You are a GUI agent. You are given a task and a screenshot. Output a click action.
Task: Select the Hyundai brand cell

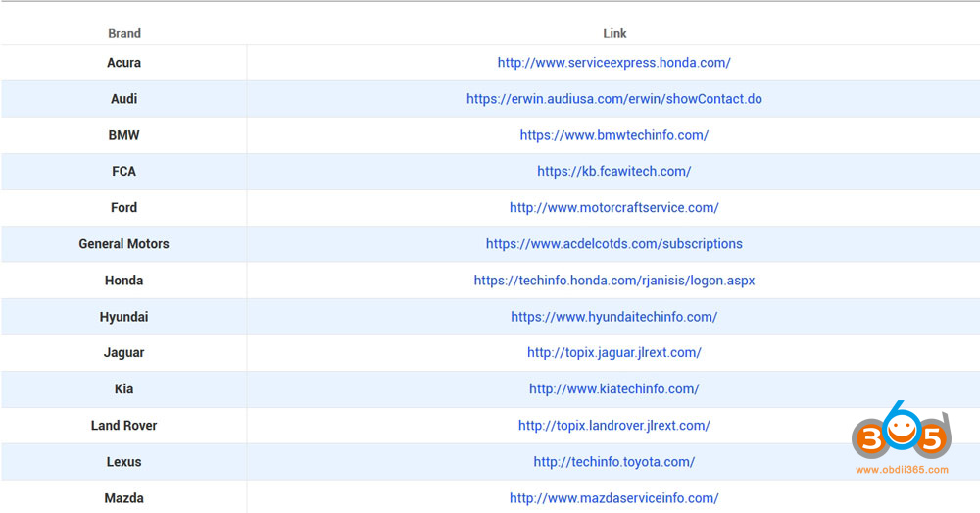123,317
